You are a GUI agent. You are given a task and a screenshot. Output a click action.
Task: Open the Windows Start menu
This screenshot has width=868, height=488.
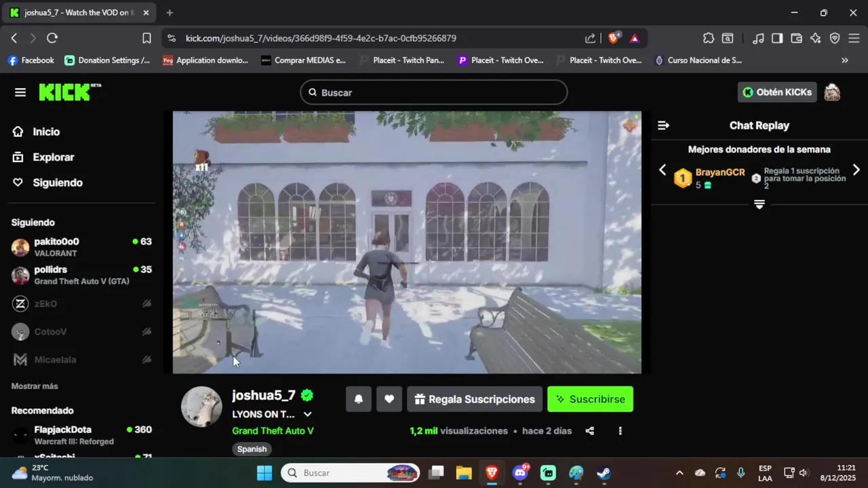[264, 472]
